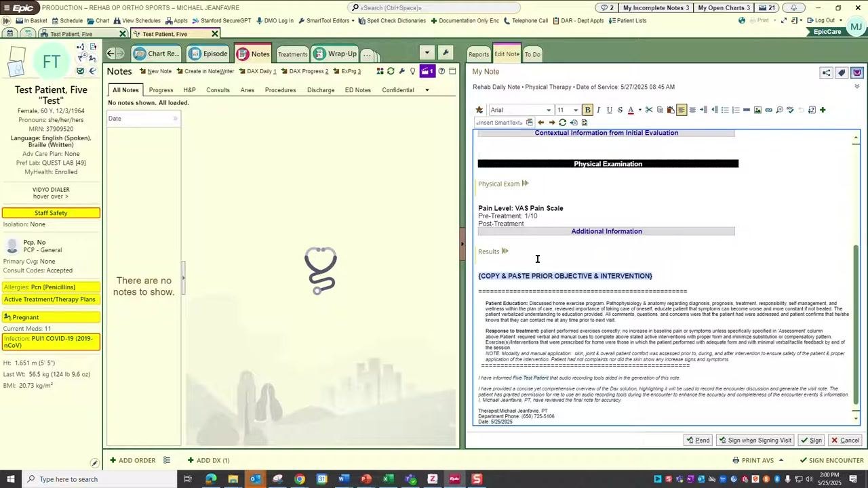Cut selected text with scissors icon

(649, 110)
